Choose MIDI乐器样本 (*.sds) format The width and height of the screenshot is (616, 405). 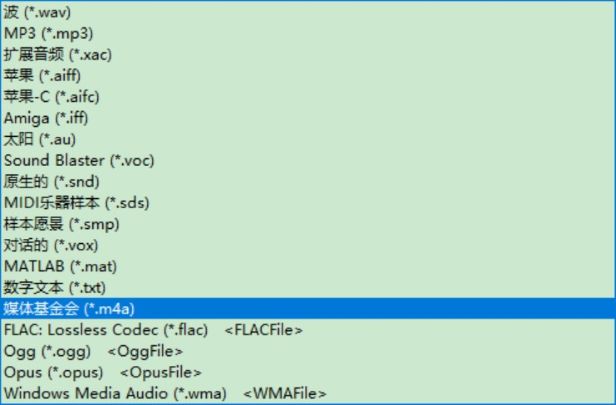[x=308, y=203]
